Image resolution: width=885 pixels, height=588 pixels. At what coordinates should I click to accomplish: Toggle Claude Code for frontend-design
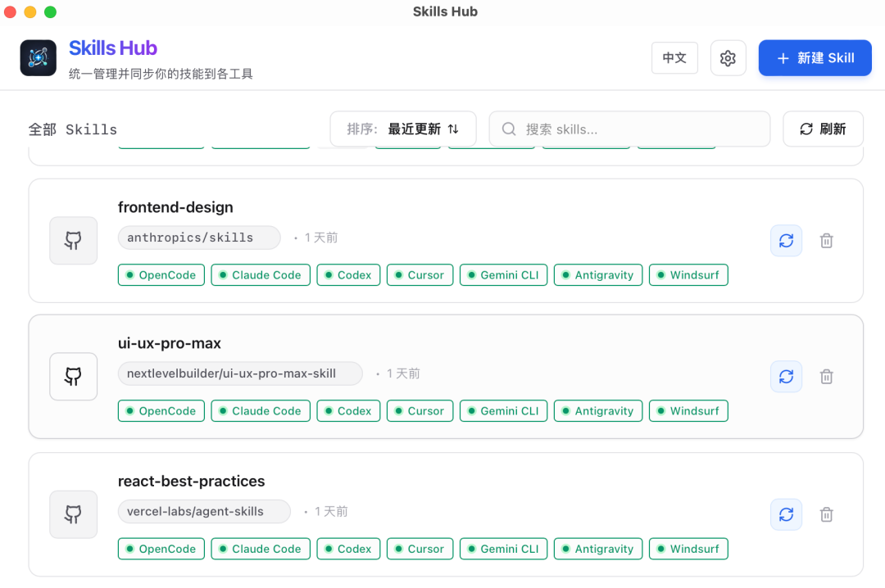tap(261, 275)
